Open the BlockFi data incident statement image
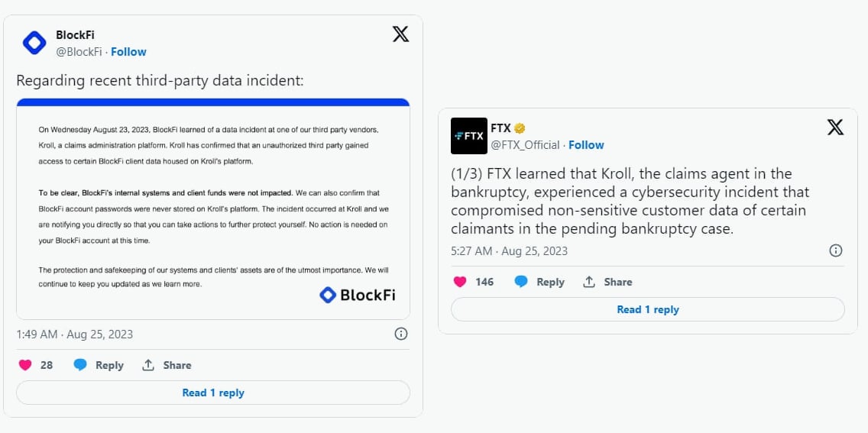868x433 pixels. coord(213,208)
